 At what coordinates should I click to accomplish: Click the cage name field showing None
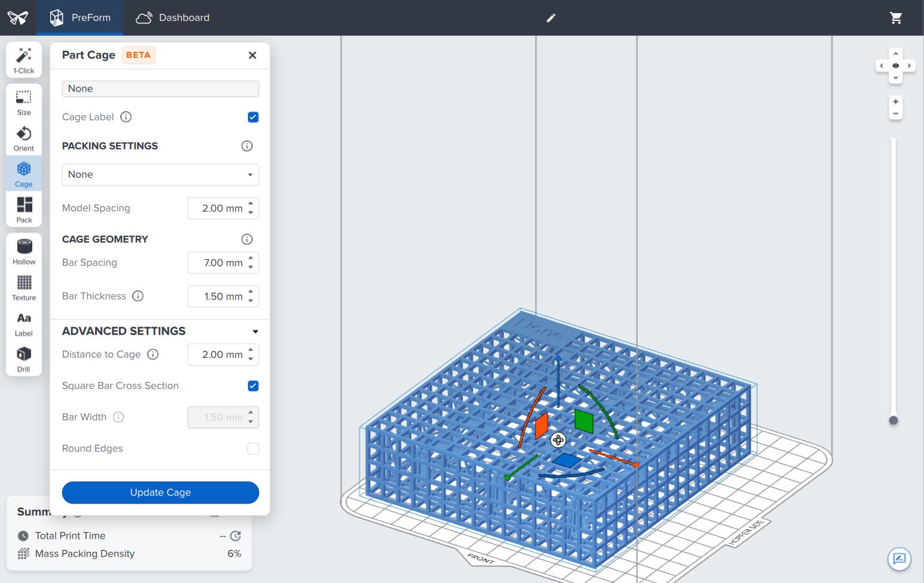(x=160, y=88)
